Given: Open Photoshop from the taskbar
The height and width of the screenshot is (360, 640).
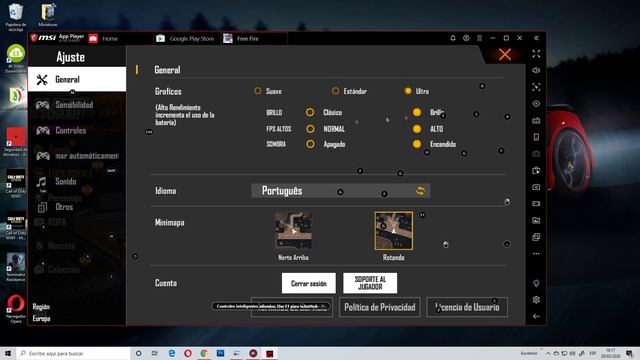Looking at the screenshot, I should click(x=220, y=353).
